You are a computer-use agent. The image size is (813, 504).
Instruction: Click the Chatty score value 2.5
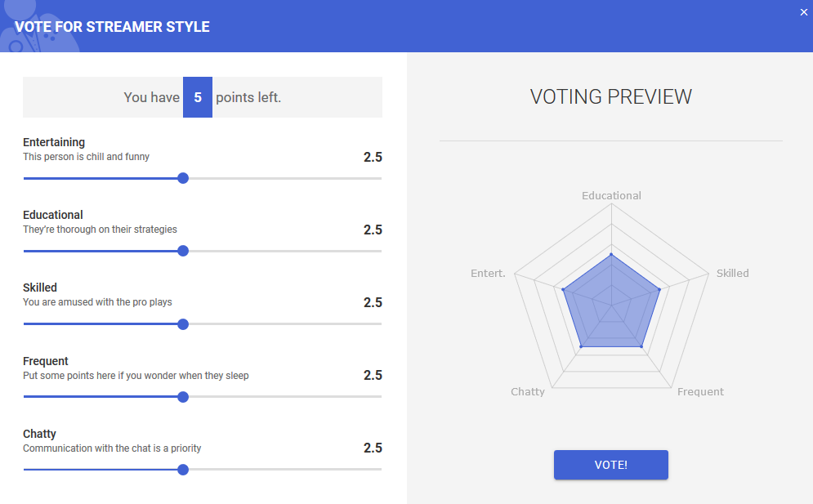[373, 448]
